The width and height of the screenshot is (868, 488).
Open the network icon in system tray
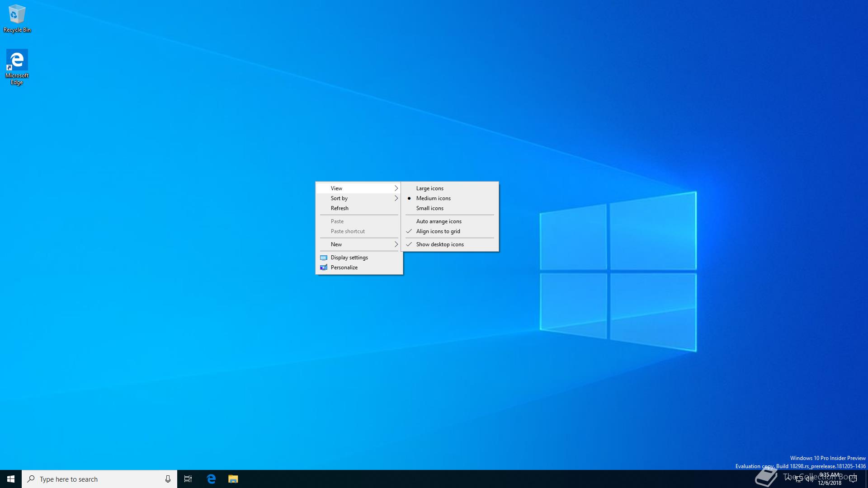(x=799, y=479)
